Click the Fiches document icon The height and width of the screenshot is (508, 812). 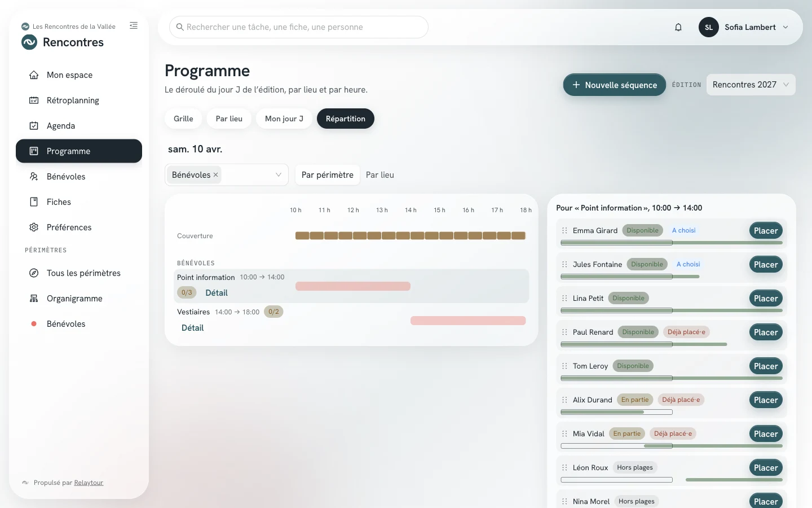34,202
